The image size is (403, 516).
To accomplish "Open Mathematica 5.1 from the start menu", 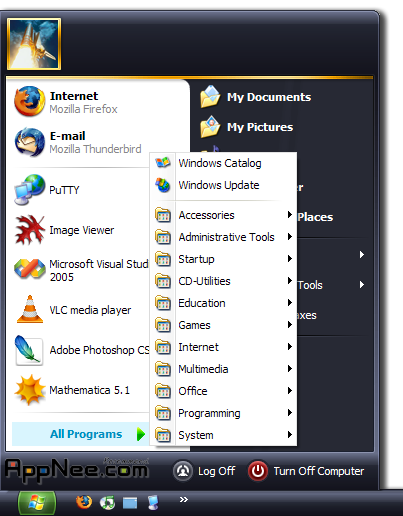I will coord(80,390).
